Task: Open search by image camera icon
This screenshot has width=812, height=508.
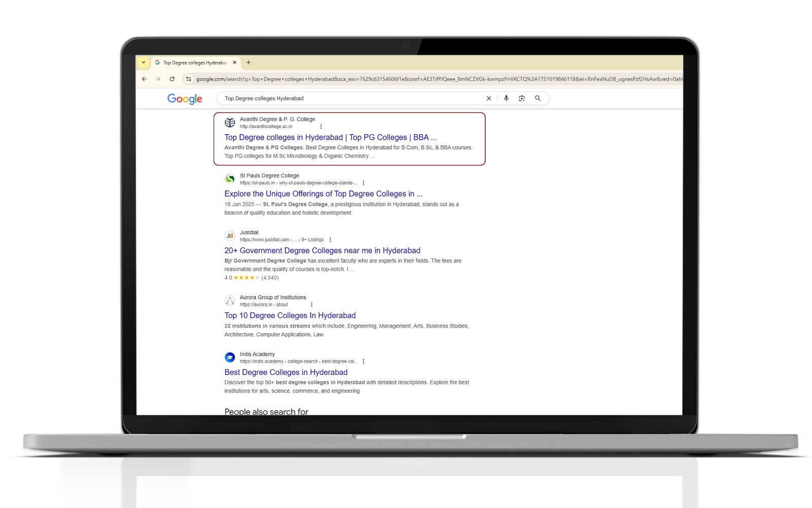Action: (522, 99)
